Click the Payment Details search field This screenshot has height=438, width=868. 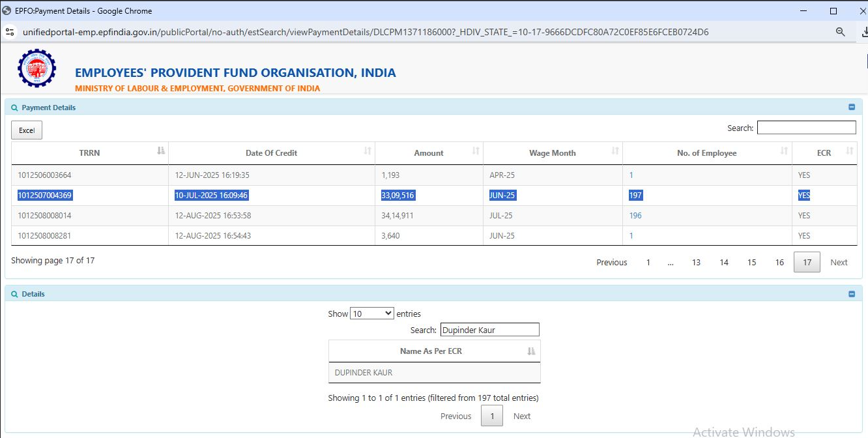(x=806, y=128)
